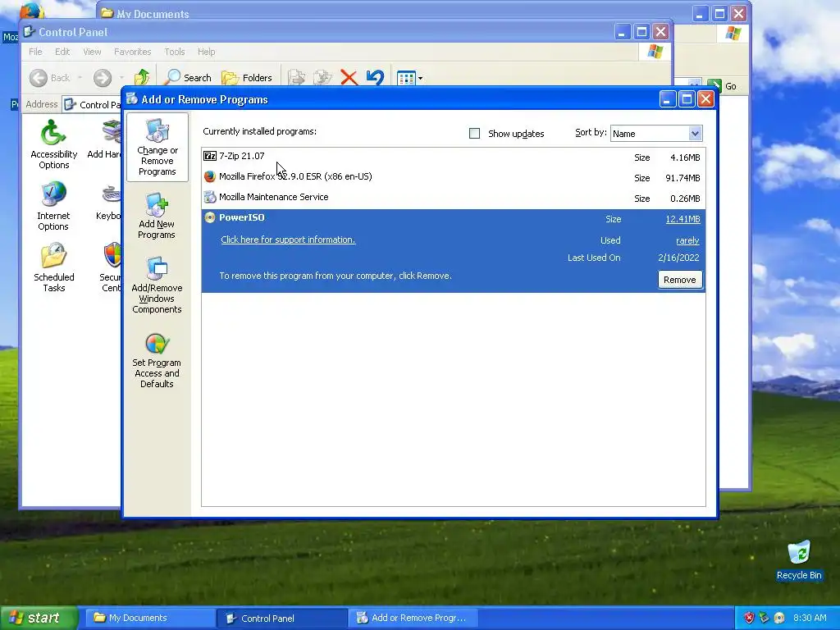Click the Remove button for PowerISO
The image size is (840, 630).
[679, 280]
